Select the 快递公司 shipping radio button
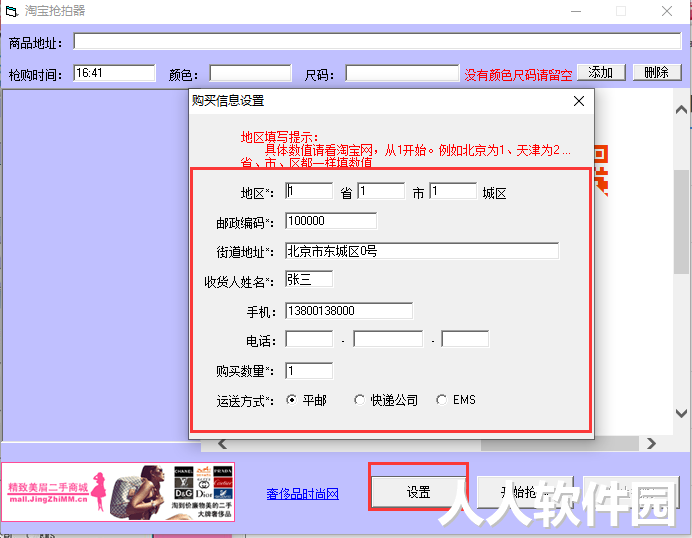Viewport: 692px width, 538px height. pyautogui.click(x=359, y=400)
